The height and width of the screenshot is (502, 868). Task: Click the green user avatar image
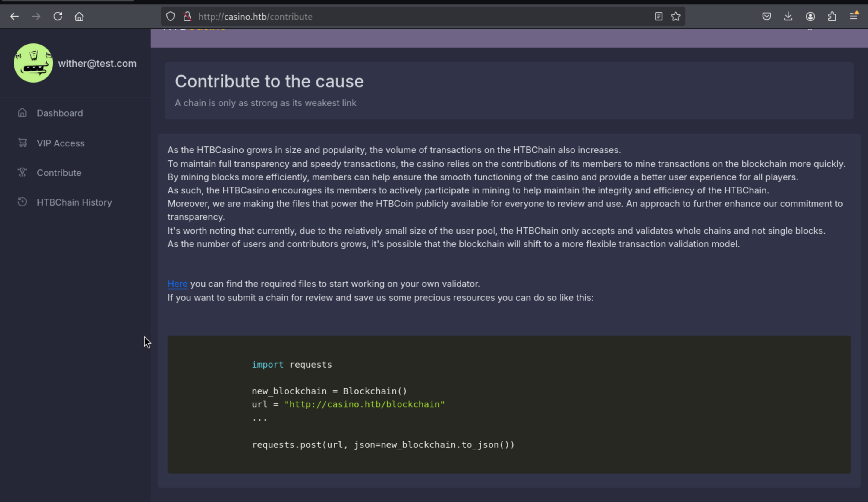click(33, 63)
